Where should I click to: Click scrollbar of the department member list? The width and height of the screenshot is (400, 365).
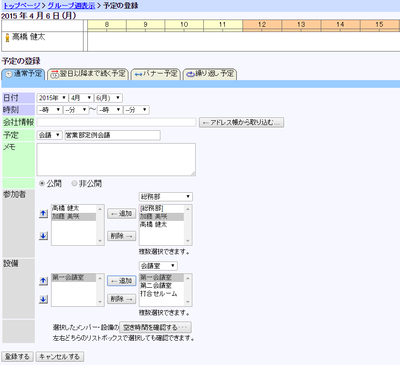pos(188,225)
